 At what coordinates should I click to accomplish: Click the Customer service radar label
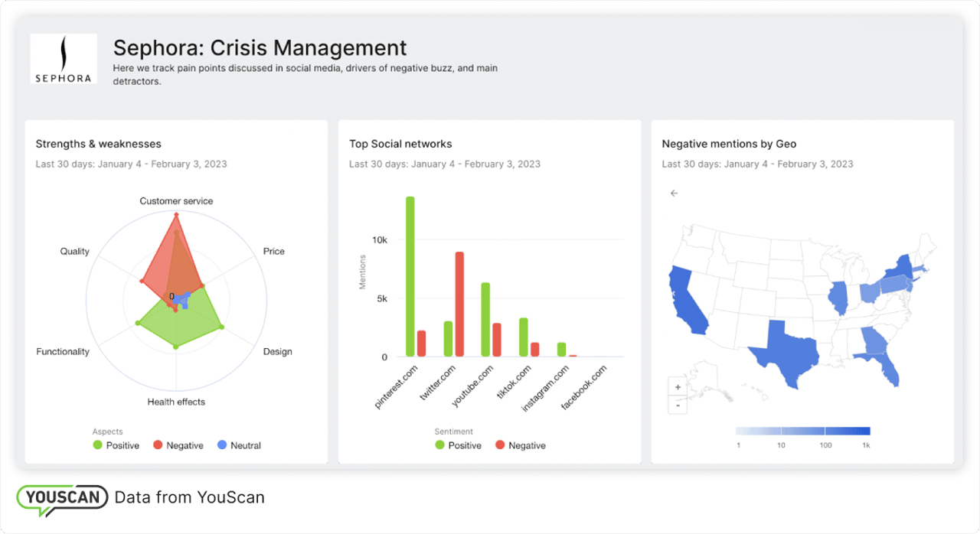(176, 201)
